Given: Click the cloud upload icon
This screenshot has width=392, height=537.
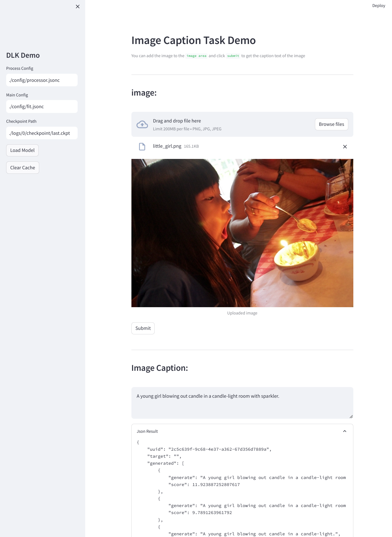Looking at the screenshot, I should (142, 124).
